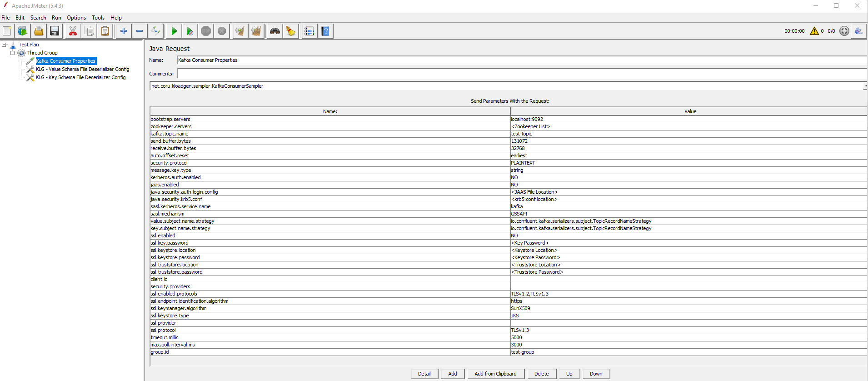The width and height of the screenshot is (868, 381).
Task: Cut the selected element with scissors icon
Action: click(x=73, y=31)
